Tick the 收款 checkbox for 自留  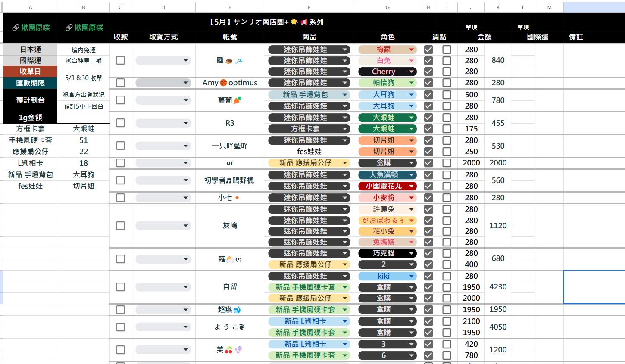[121, 287]
